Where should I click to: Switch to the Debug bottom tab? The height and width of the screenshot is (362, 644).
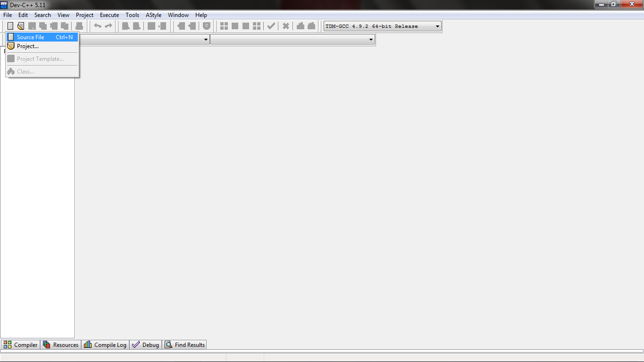pos(146,345)
